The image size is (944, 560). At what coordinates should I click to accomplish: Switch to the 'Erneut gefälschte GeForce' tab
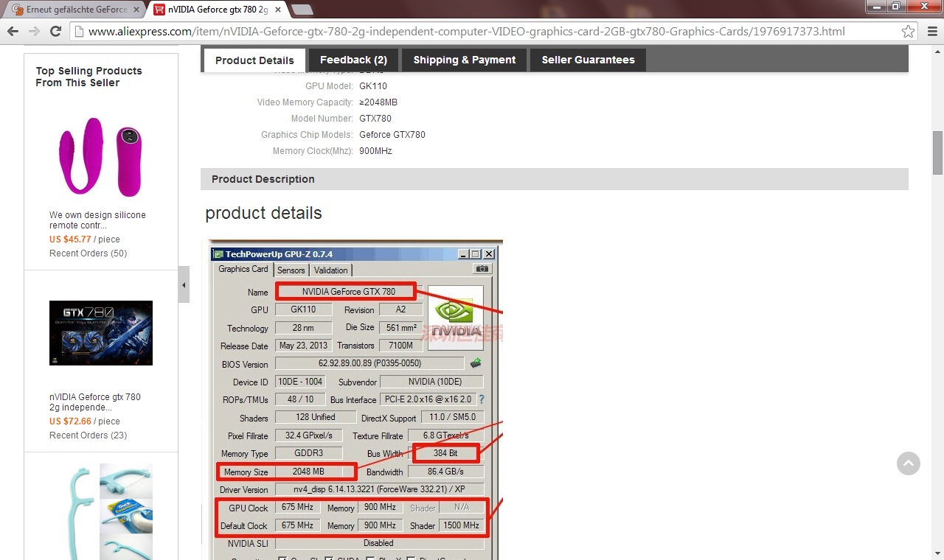click(x=74, y=10)
